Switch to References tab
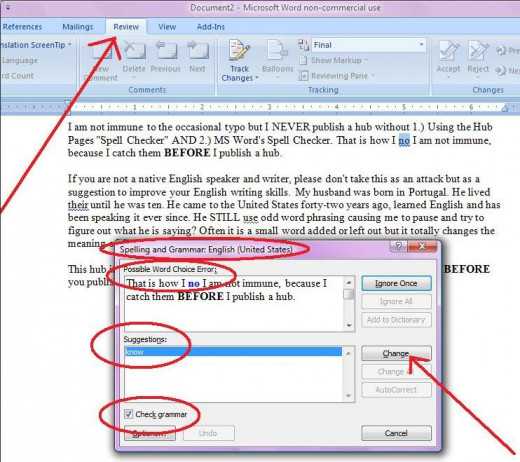Image resolution: width=520 pixels, height=462 pixels. pos(22,27)
